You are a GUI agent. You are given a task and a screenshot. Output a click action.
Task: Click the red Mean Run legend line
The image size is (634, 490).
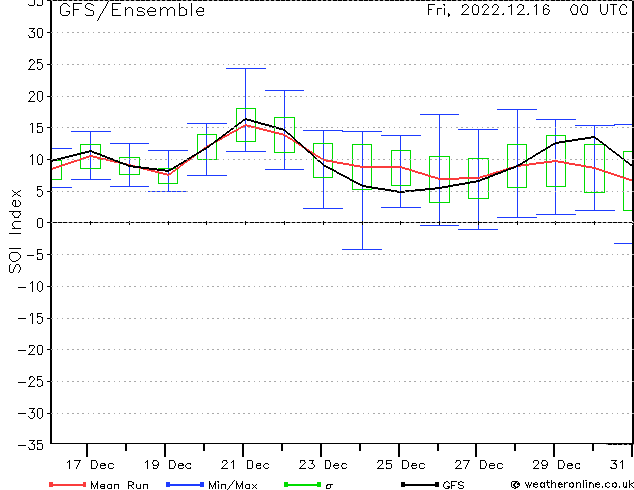pos(67,484)
